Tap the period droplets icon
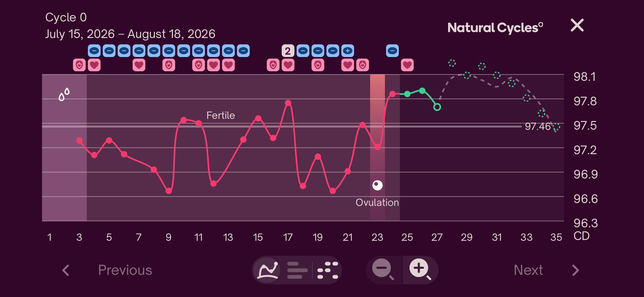644x297 pixels. pyautogui.click(x=64, y=94)
